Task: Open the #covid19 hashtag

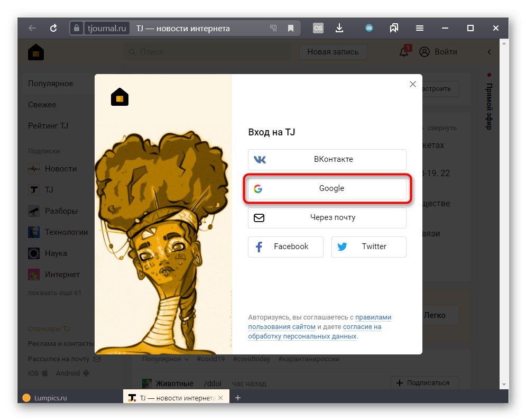Action: (211, 359)
